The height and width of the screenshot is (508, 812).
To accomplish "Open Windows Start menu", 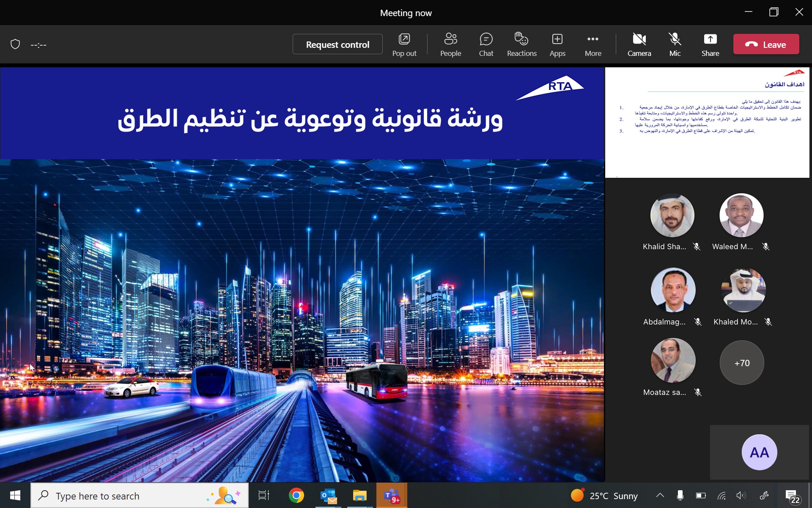I will (x=15, y=495).
